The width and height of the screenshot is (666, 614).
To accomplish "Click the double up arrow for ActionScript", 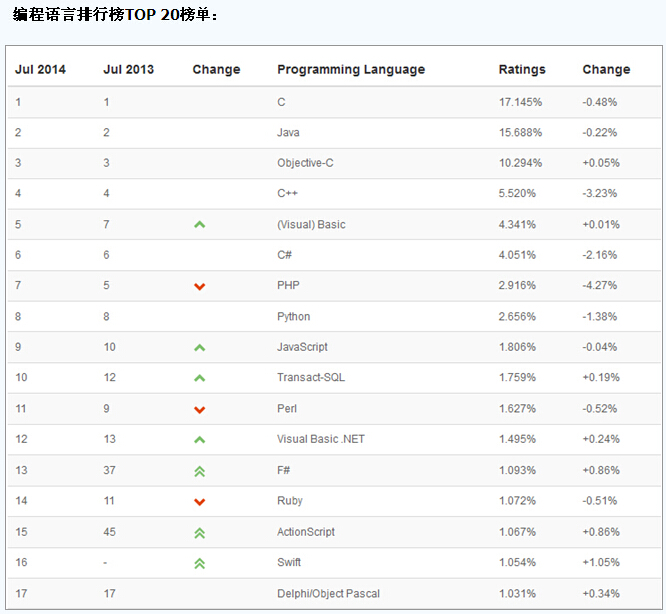I will point(199,533).
